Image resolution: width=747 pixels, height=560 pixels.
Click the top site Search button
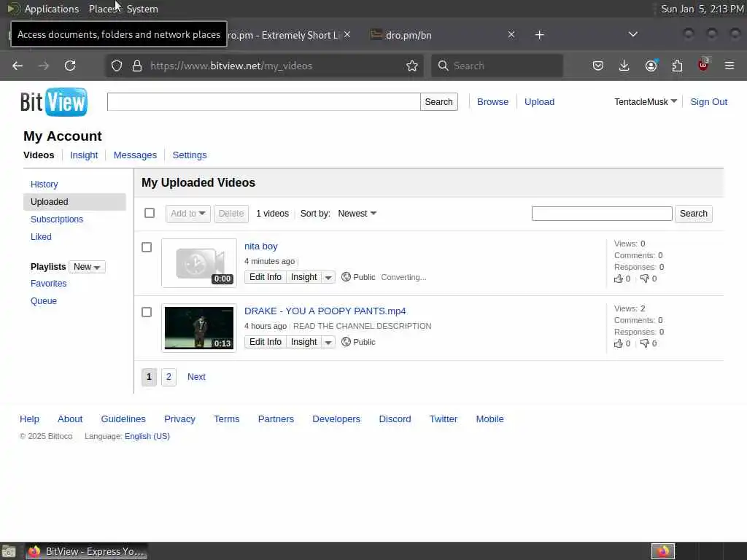click(x=438, y=102)
